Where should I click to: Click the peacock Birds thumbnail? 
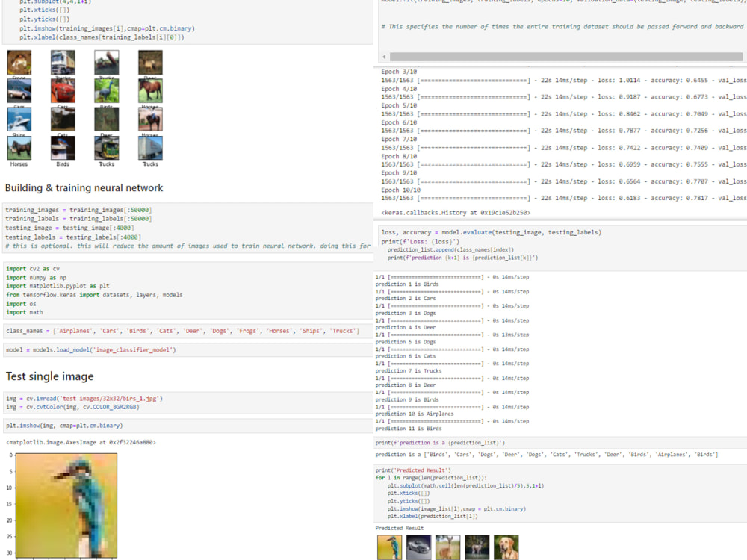coord(107,90)
